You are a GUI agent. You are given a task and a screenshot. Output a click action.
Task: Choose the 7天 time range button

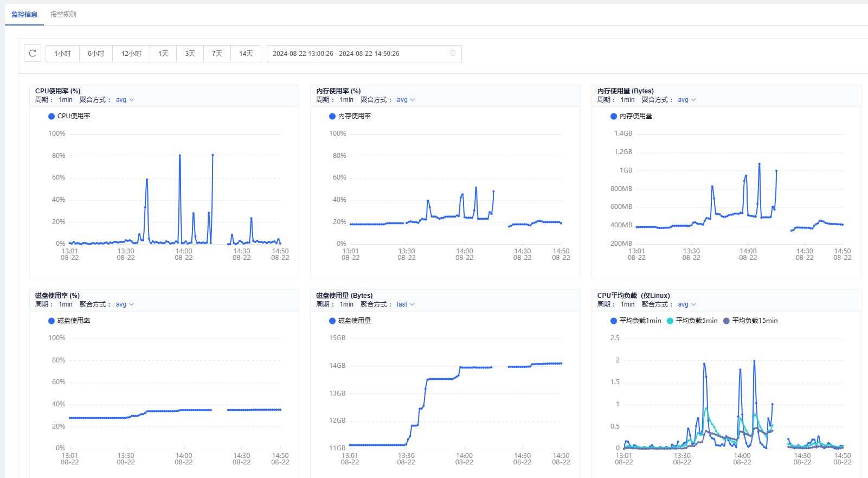coord(217,54)
